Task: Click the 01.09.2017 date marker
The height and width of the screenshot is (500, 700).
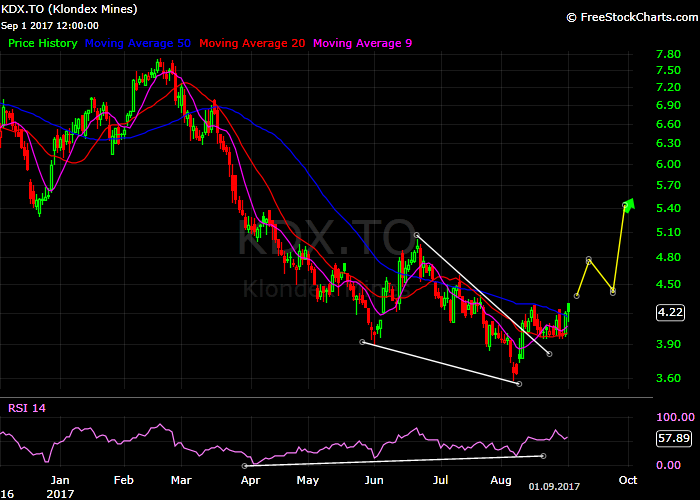Action: click(552, 486)
